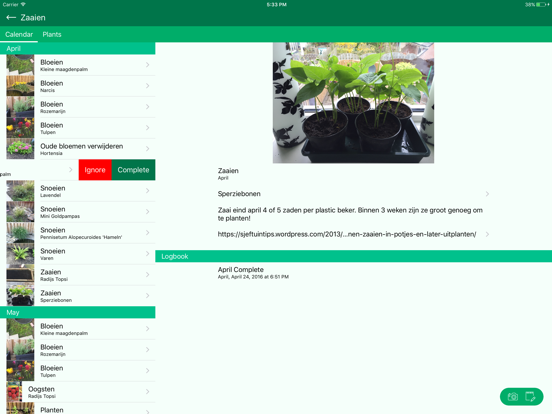Expand chevron for Snoeien Pennisetum

point(148,233)
